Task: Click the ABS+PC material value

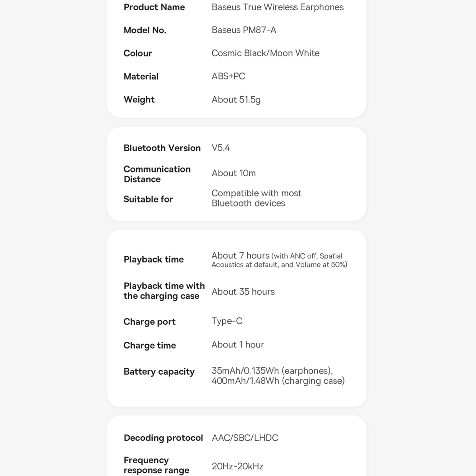Action: click(x=228, y=76)
